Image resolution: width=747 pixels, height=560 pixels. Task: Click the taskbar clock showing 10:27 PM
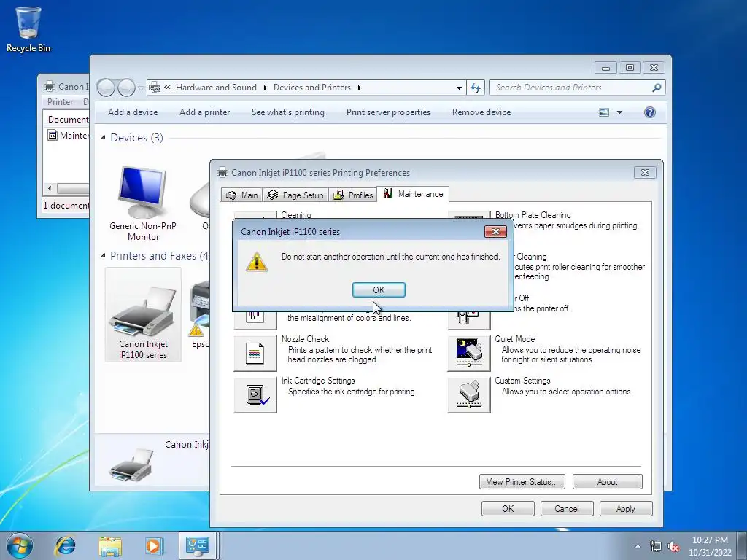coord(710,546)
